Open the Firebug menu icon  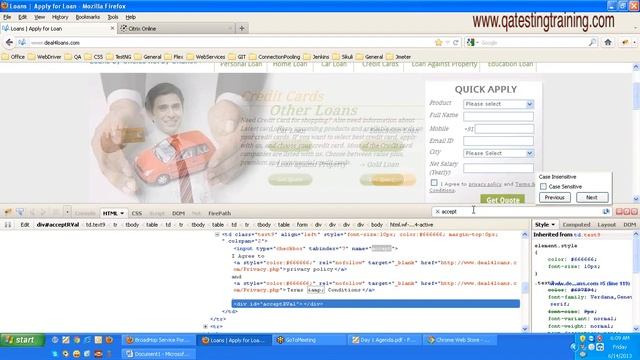pos(7,212)
